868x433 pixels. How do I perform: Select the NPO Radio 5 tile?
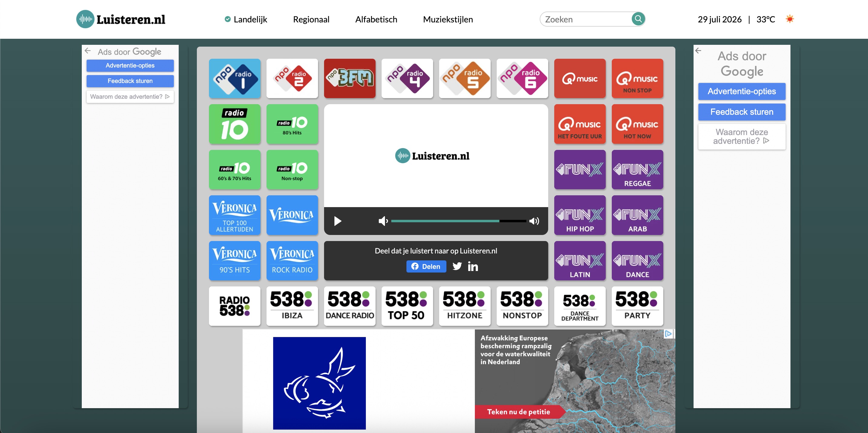pyautogui.click(x=465, y=78)
